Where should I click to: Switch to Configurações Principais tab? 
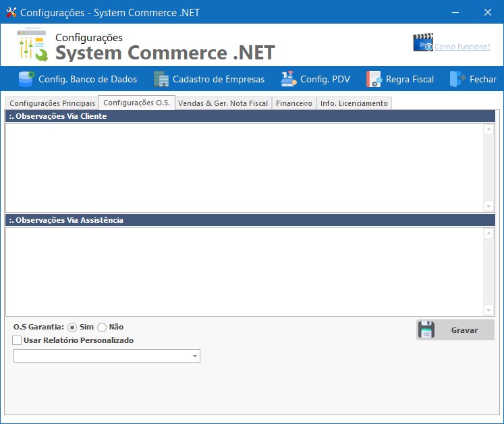click(52, 103)
